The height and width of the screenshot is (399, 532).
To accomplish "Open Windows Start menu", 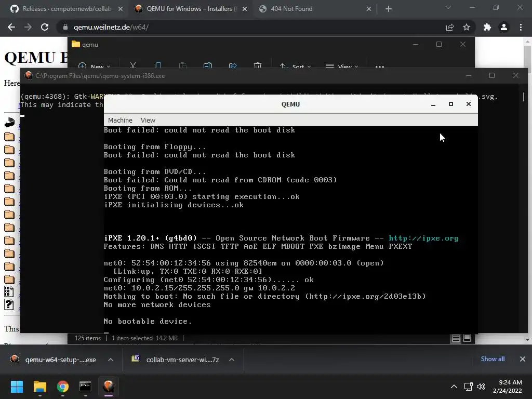I will [x=17, y=387].
